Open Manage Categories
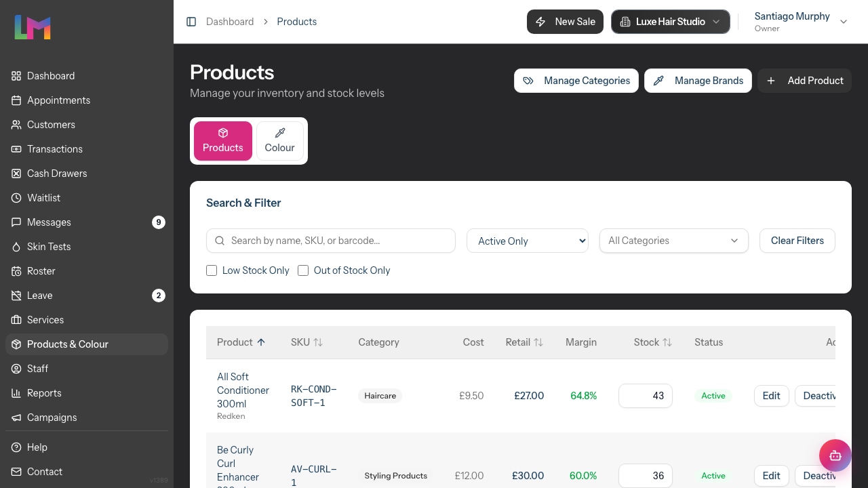 576,81
